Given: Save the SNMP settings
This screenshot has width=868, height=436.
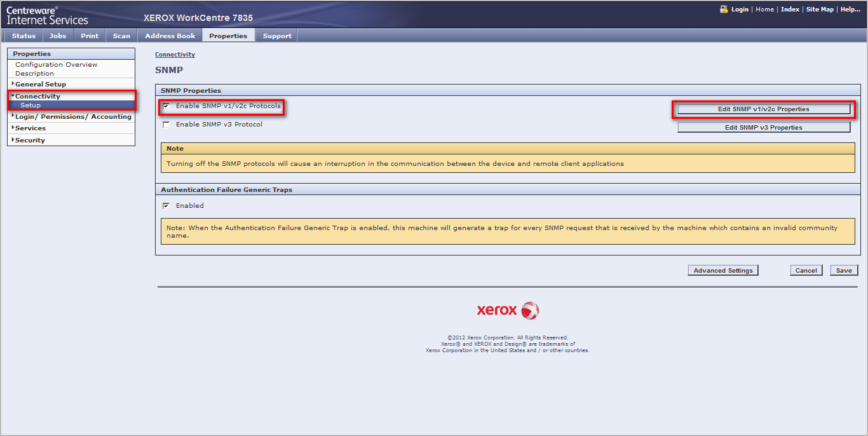Looking at the screenshot, I should coord(843,270).
